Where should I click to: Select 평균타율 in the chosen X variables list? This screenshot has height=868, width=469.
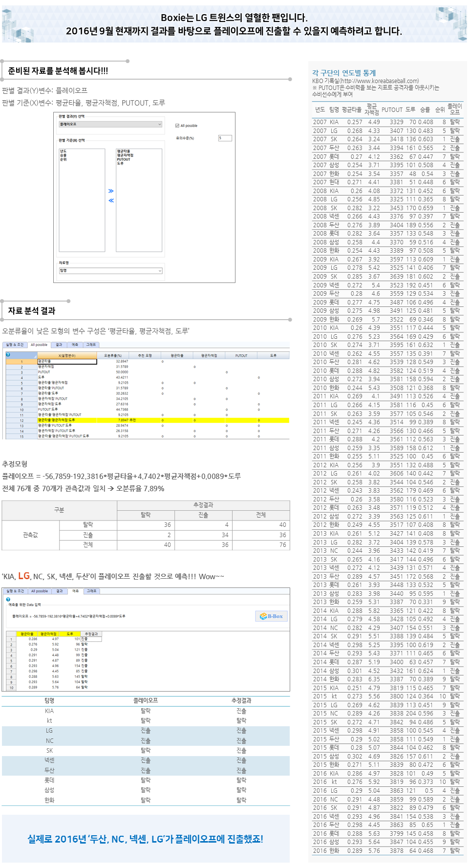tap(124, 152)
